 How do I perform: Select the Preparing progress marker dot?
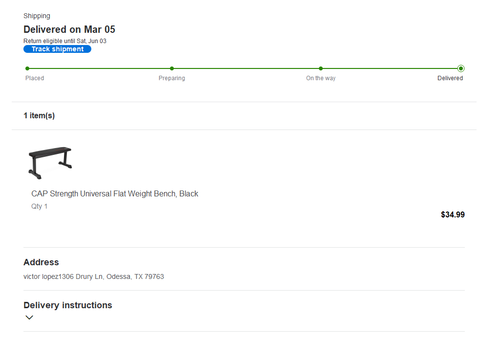click(172, 68)
